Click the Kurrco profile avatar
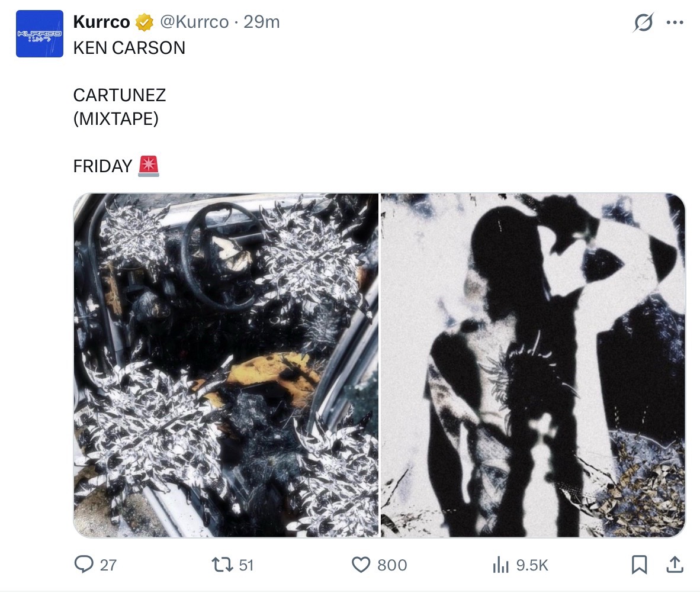700x593 pixels. point(39,34)
